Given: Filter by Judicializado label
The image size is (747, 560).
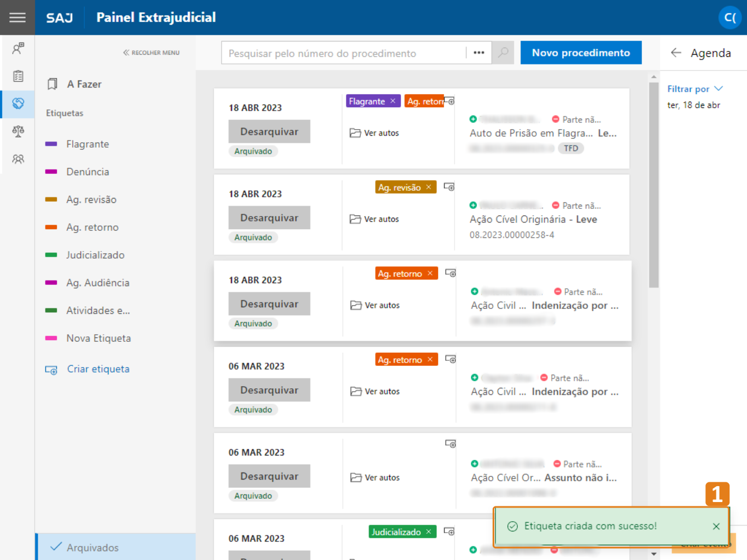Looking at the screenshot, I should pyautogui.click(x=95, y=255).
